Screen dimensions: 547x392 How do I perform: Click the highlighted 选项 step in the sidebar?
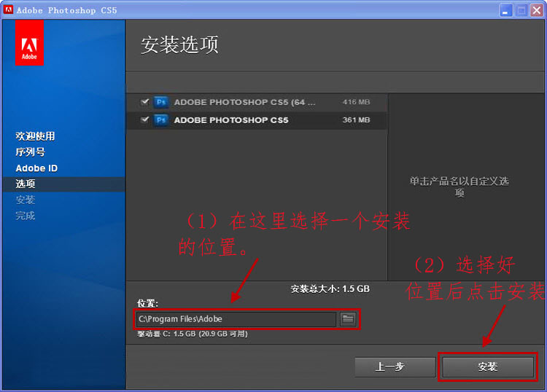pos(26,184)
